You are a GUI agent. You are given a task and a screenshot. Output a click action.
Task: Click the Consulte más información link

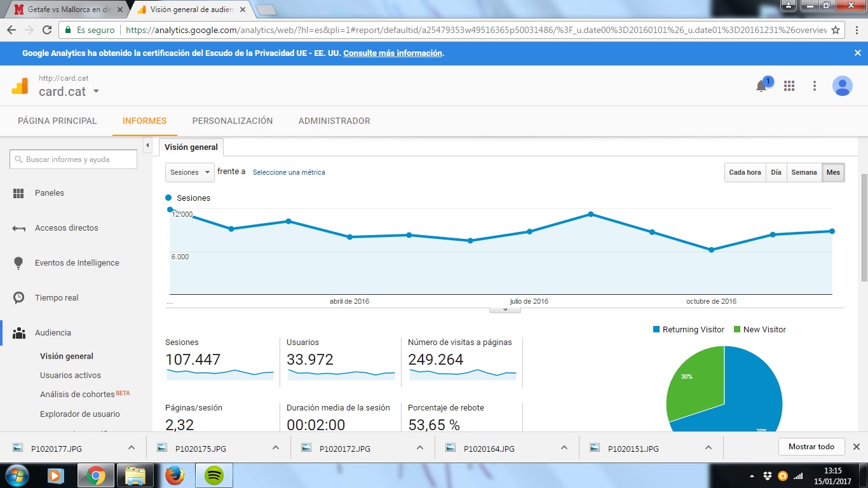pos(393,53)
